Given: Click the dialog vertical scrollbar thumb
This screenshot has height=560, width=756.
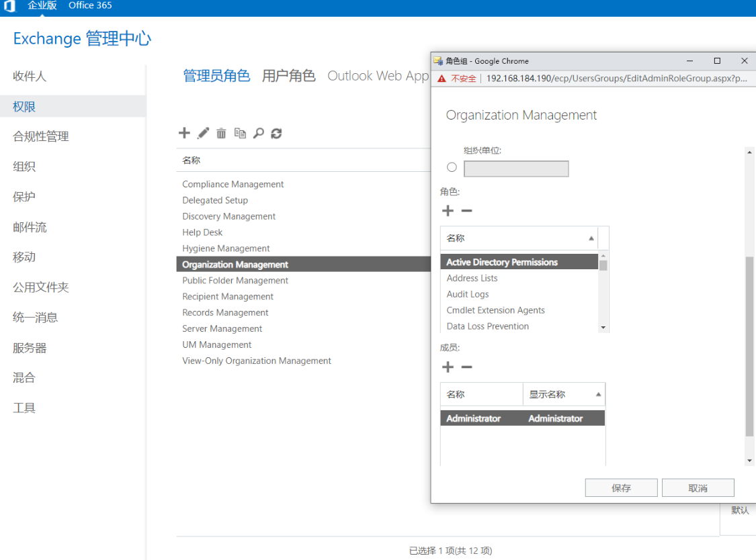Looking at the screenshot, I should coord(749,347).
